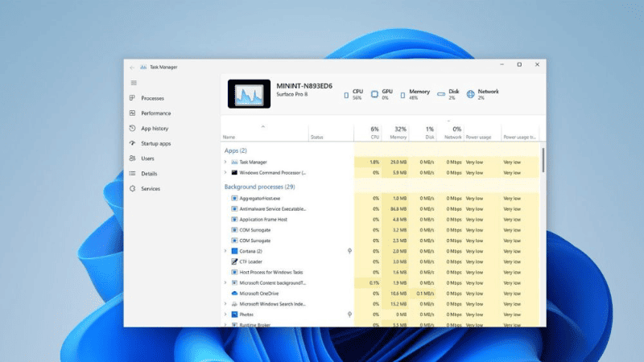Screen dimensions: 644x362
Task: Expand the Task Manager app row
Action: 225,162
